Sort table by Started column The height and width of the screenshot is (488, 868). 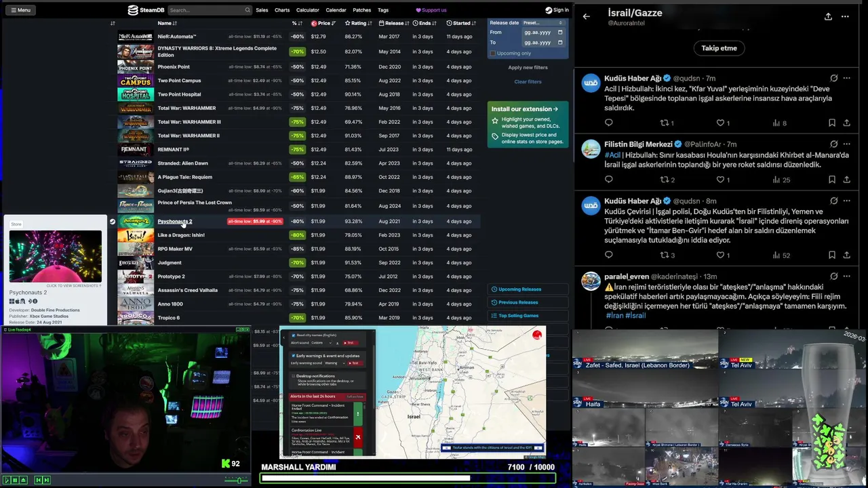click(x=461, y=23)
